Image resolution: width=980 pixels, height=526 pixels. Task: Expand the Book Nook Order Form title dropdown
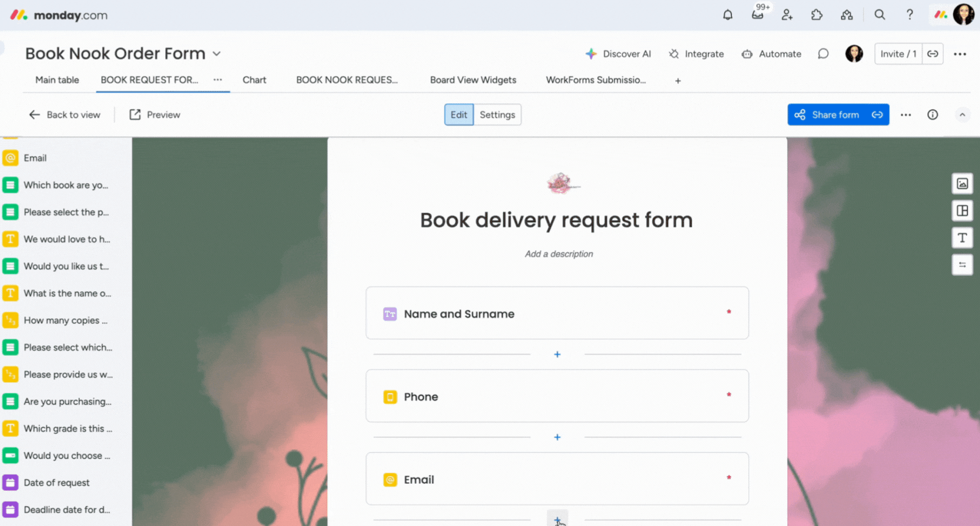coord(216,53)
